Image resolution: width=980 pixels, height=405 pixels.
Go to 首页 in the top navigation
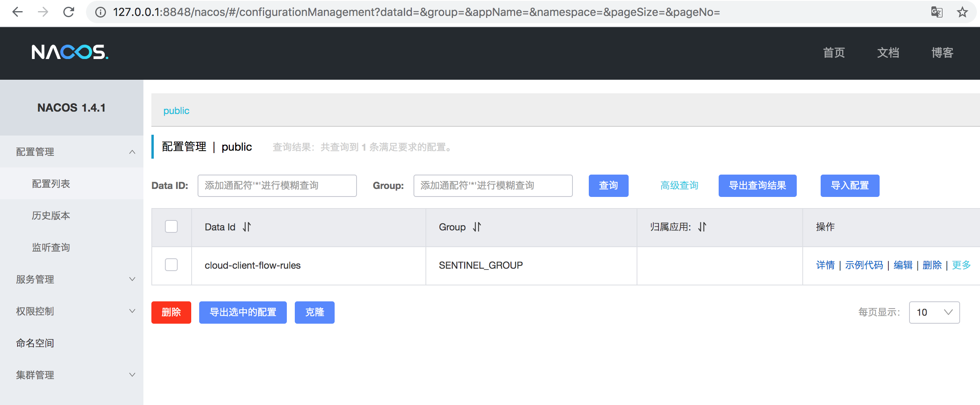point(834,53)
